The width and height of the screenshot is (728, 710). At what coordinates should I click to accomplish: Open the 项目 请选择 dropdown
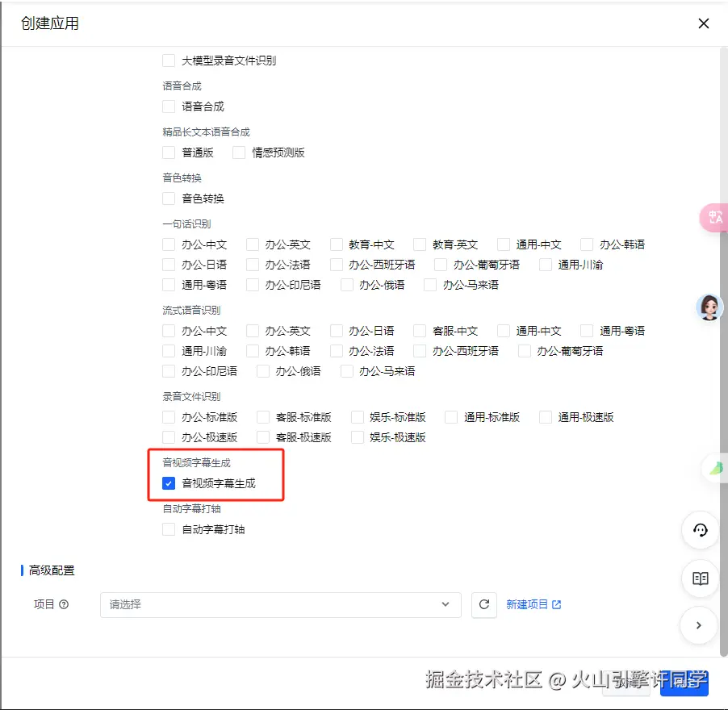coord(280,604)
